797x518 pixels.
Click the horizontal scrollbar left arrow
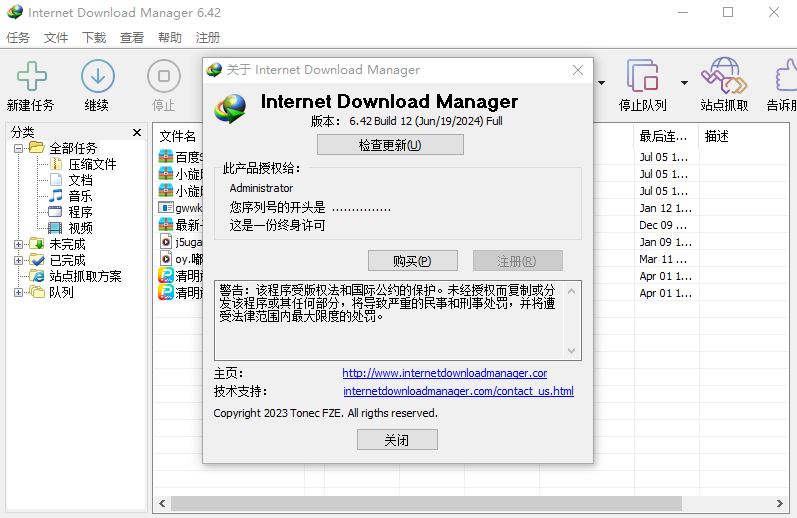(x=162, y=504)
